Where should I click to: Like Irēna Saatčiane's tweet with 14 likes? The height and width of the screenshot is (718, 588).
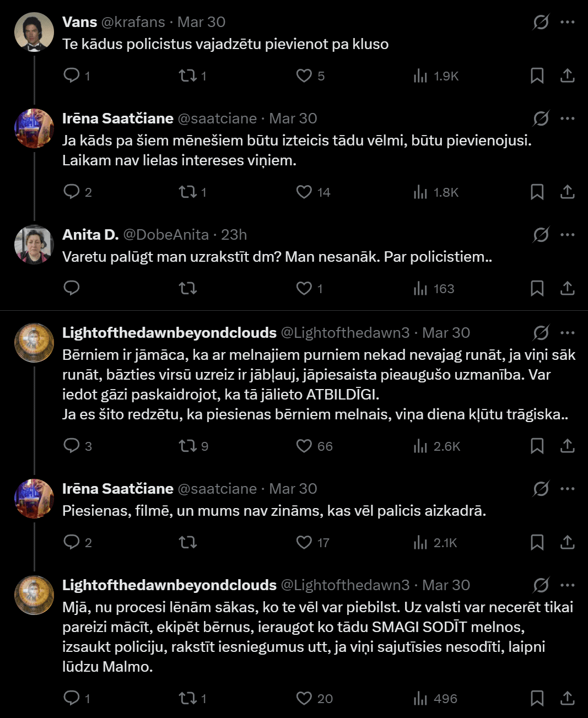[304, 192]
